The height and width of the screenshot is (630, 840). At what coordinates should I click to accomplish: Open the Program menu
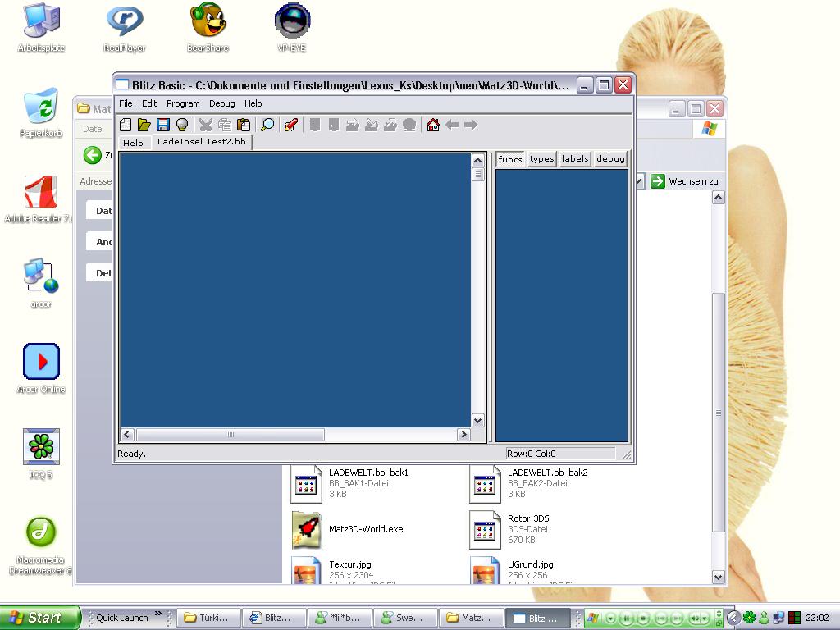[183, 103]
